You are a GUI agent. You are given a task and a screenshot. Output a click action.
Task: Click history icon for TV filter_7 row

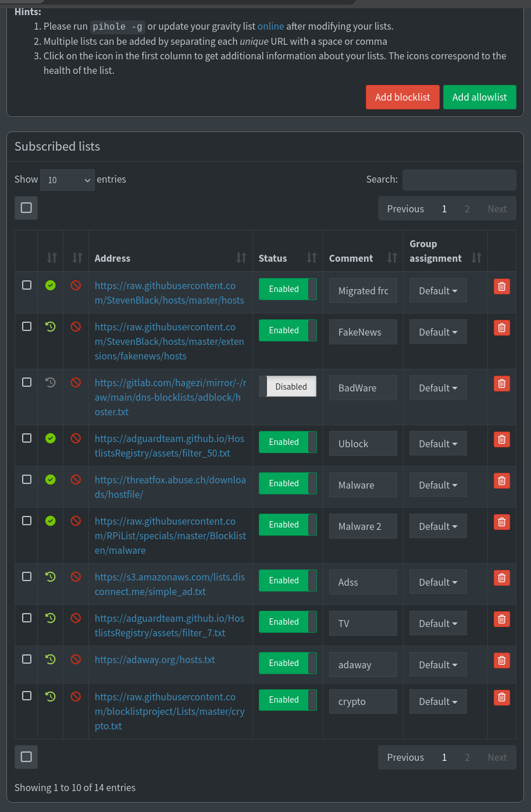point(51,618)
